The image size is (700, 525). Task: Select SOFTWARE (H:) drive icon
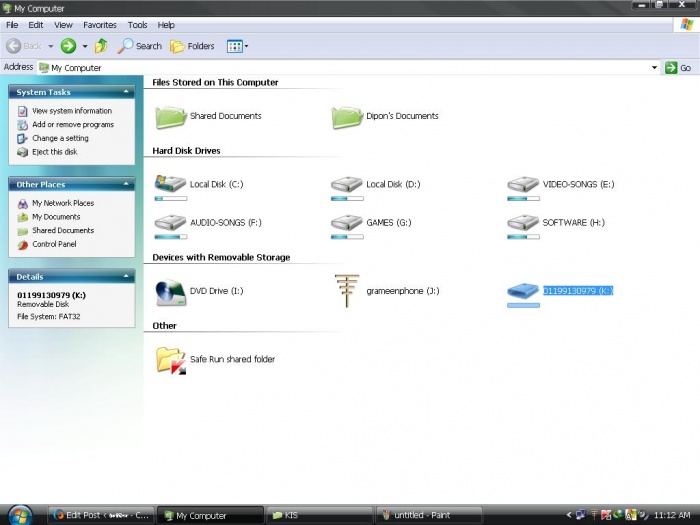click(x=523, y=222)
